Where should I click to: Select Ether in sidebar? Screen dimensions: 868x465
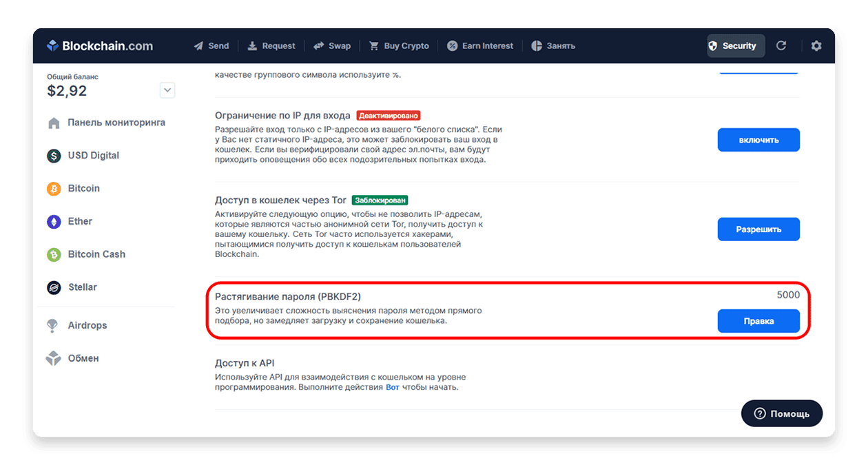(x=80, y=222)
